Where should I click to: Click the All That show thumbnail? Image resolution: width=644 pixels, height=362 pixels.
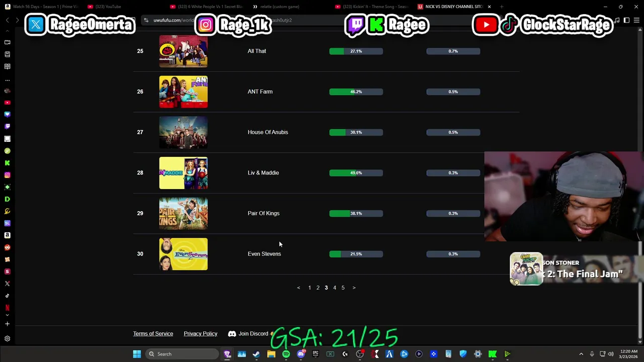(x=183, y=51)
